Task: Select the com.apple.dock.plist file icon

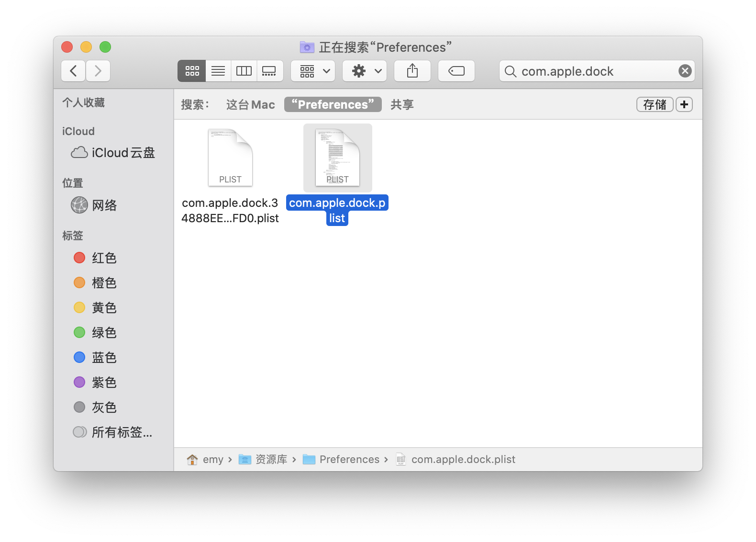Action: (337, 158)
